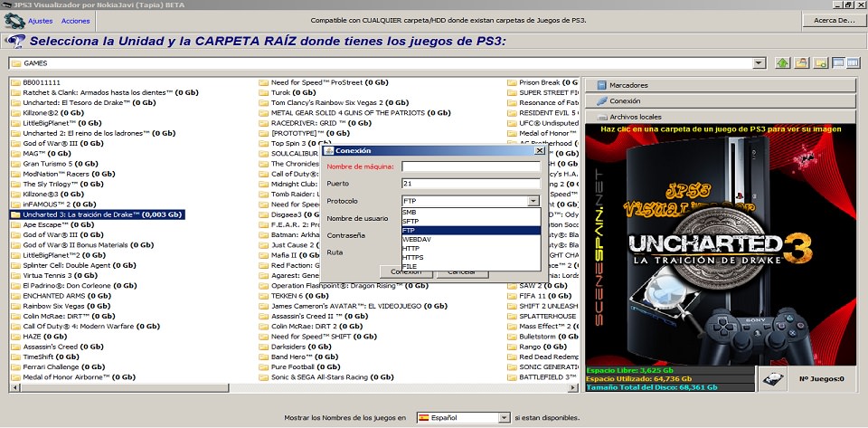
Task: Expand the GAMES path dropdown arrow
Action: pos(759,63)
